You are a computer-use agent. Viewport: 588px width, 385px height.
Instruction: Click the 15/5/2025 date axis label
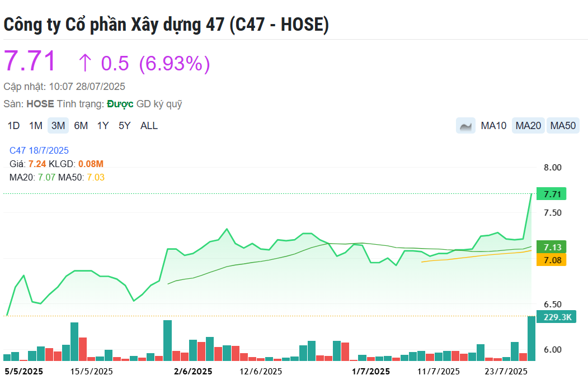92,372
